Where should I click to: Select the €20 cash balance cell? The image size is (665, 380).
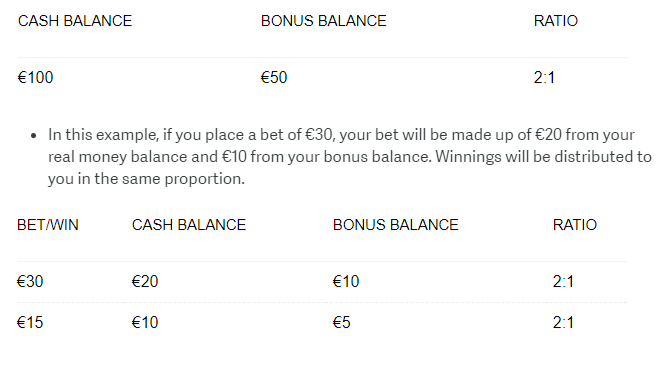tap(145, 282)
